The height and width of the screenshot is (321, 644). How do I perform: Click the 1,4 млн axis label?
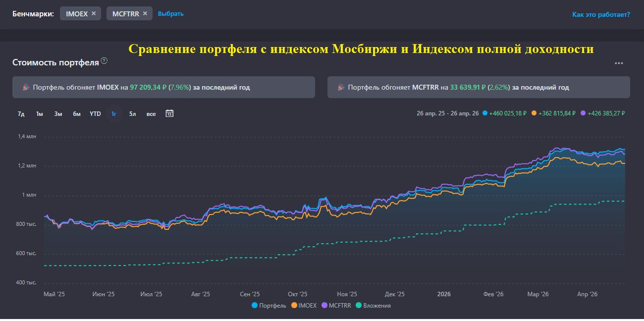click(27, 137)
